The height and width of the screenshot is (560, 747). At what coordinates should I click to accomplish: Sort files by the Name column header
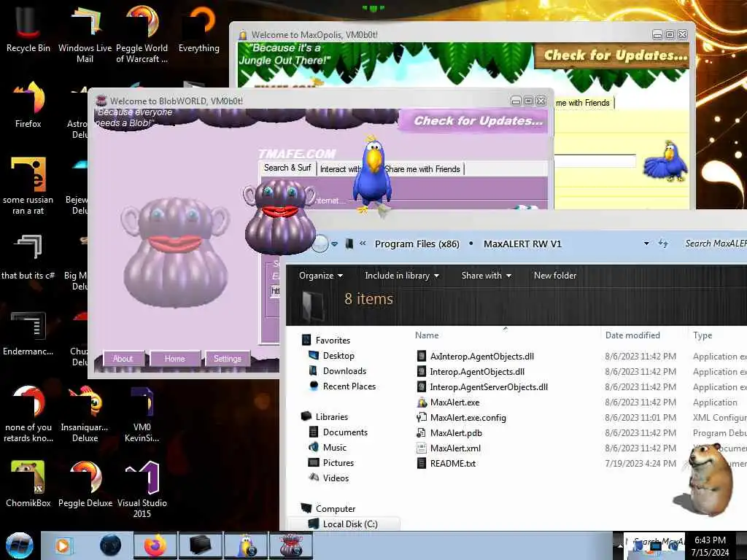(427, 335)
